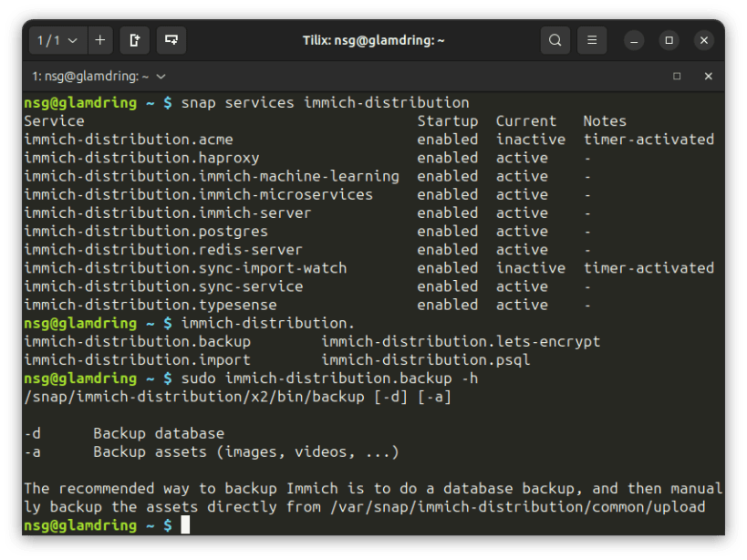Click 'immich-distribution.psql' completion
747x560 pixels.
pos(425,360)
